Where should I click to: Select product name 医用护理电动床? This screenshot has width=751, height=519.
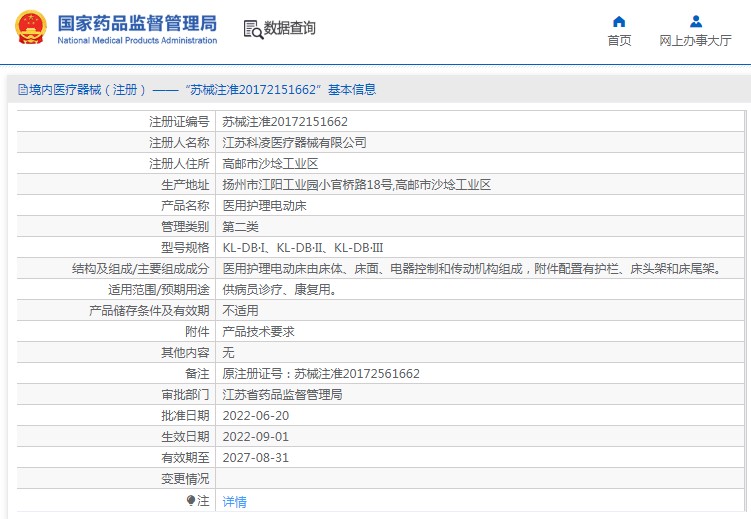[264, 206]
